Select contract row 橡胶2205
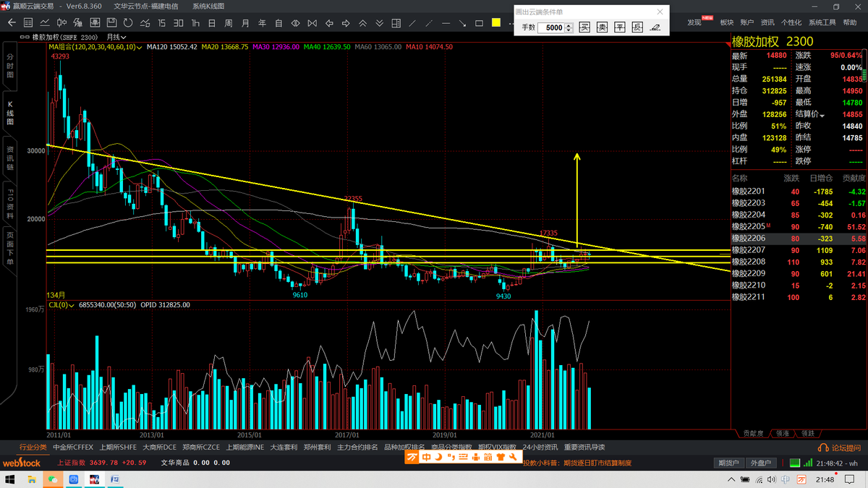Screen dimensions: 868x488 pyautogui.click(x=799, y=226)
